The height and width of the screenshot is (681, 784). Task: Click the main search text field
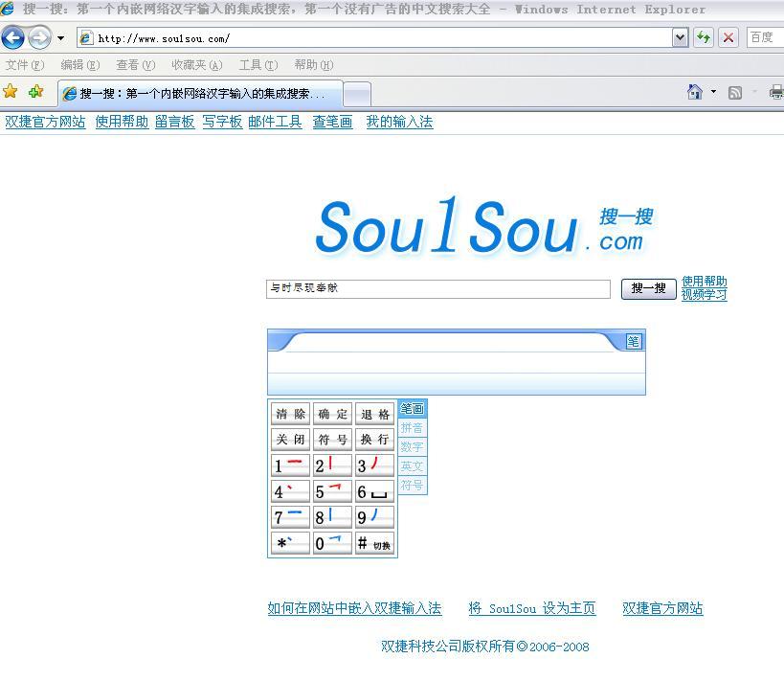[x=438, y=288]
